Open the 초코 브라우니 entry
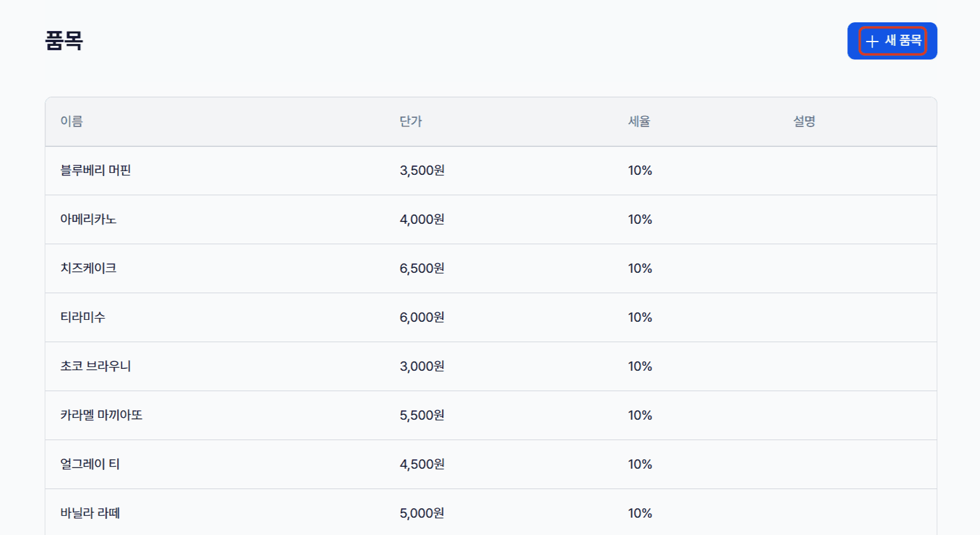The height and width of the screenshot is (535, 980). 491,366
